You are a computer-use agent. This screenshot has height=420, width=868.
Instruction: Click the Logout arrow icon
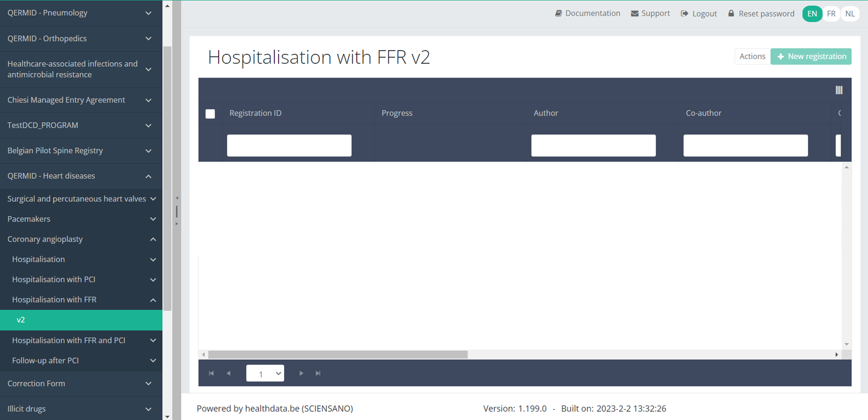(x=684, y=13)
